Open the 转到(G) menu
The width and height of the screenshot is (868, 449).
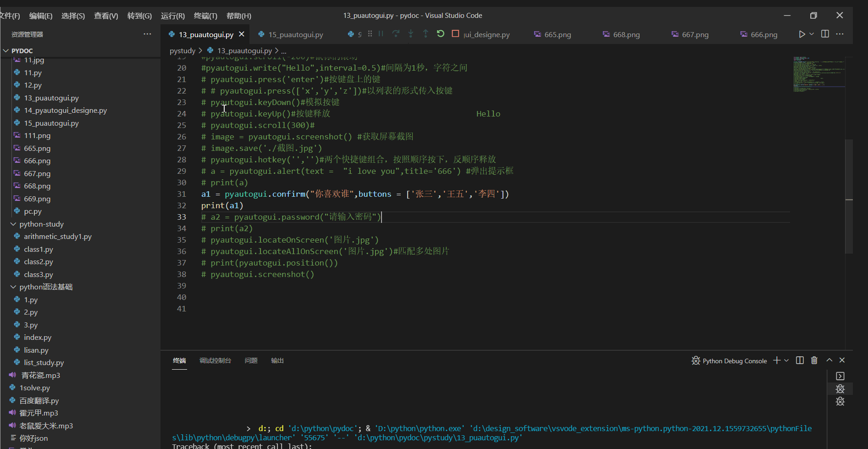point(139,16)
